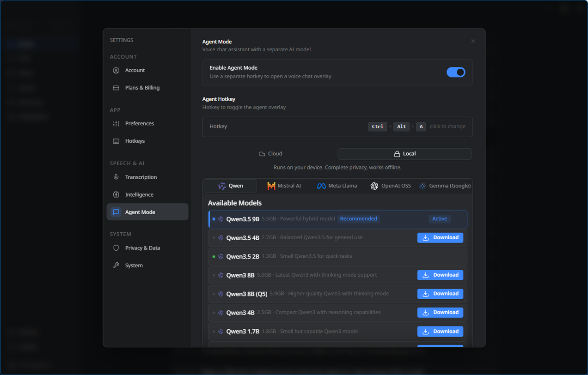
Task: Select the Local mode tab
Action: pyautogui.click(x=404, y=154)
